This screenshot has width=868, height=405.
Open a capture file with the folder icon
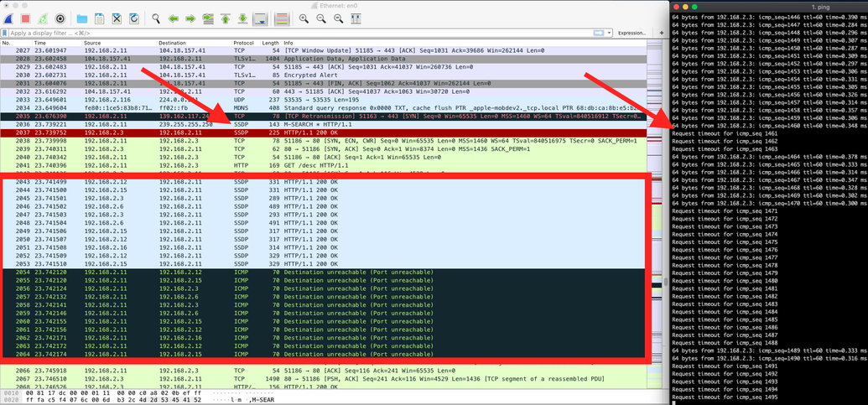(82, 18)
